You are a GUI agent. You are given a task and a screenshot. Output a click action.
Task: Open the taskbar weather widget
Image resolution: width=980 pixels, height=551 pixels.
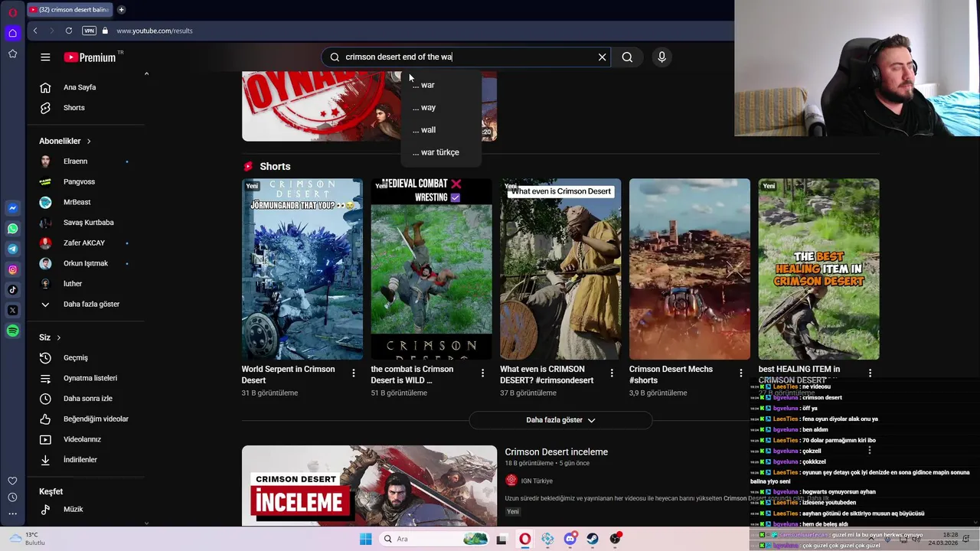click(27, 539)
